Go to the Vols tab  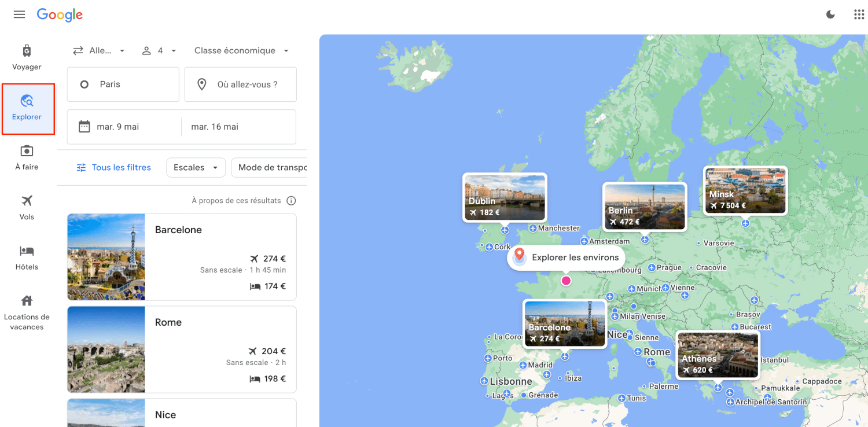27,208
